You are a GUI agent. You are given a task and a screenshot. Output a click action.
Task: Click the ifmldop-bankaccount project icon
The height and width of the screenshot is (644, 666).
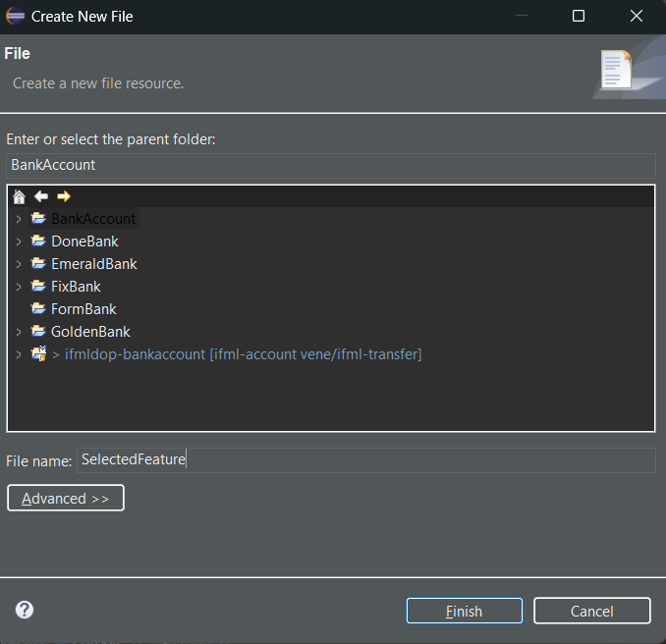click(x=38, y=353)
